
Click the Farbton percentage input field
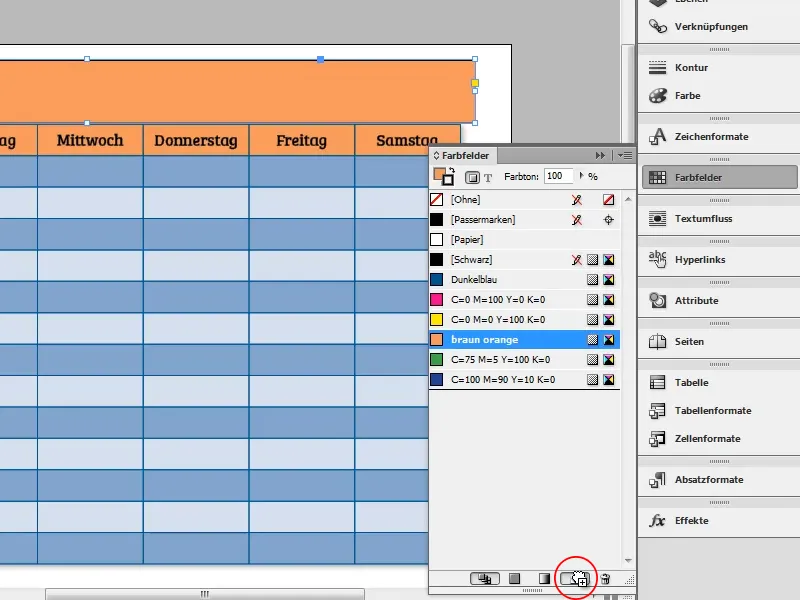(x=558, y=176)
